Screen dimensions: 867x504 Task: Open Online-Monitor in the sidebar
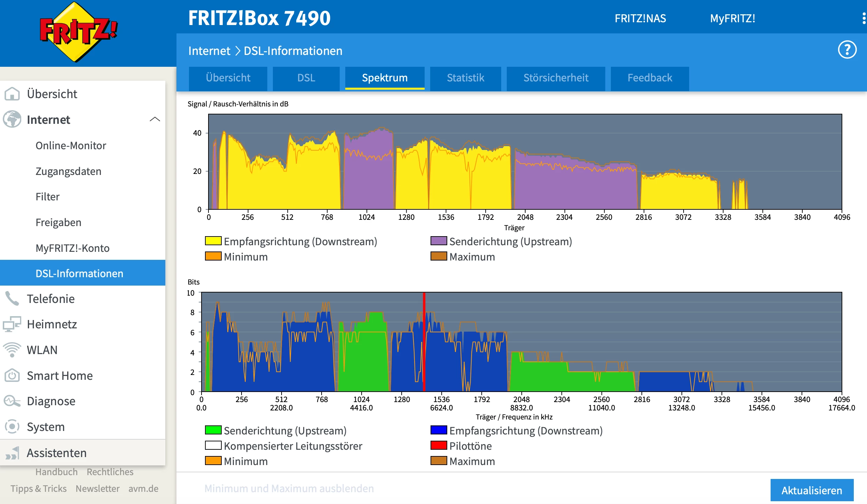(x=71, y=145)
